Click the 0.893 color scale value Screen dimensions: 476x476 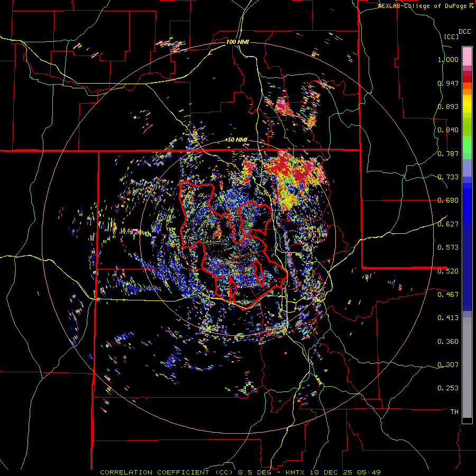point(448,106)
